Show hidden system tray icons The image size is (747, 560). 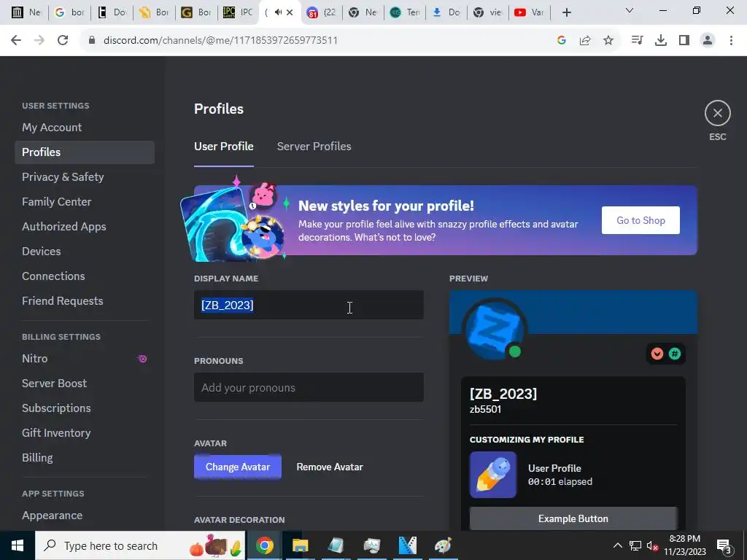tap(617, 545)
